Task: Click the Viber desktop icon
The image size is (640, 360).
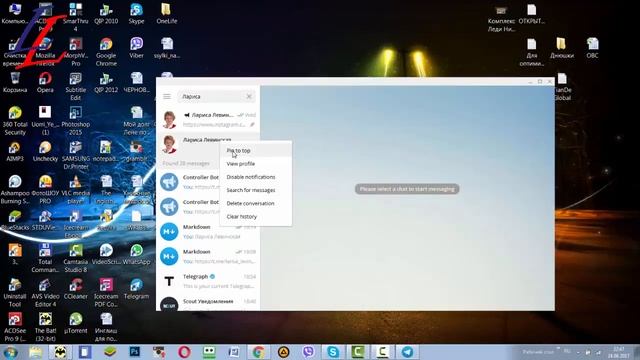Action: (x=136, y=48)
